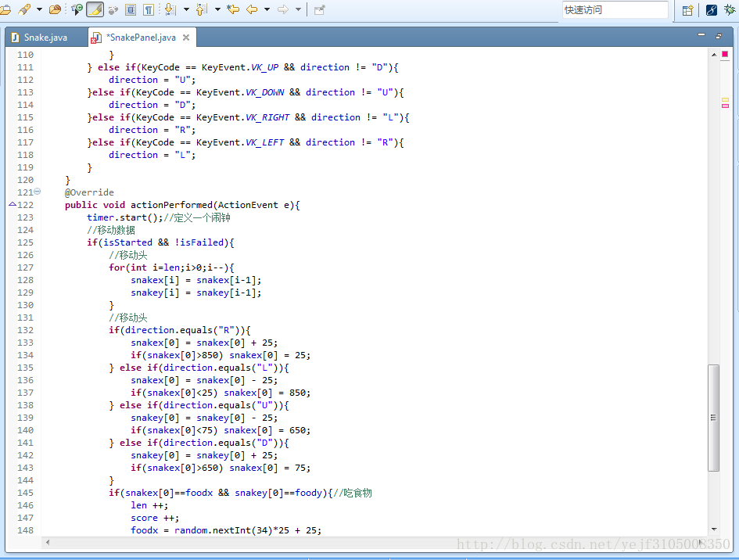This screenshot has width=739, height=560.
Task: Click 'direction.equals("D")' on line 141
Action: (221, 443)
